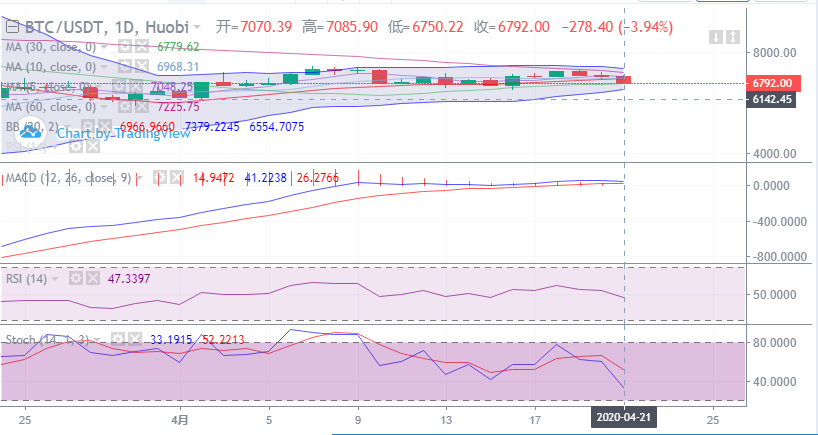Click the 2020-04-21 date label
The width and height of the screenshot is (818, 435).
pos(624,418)
